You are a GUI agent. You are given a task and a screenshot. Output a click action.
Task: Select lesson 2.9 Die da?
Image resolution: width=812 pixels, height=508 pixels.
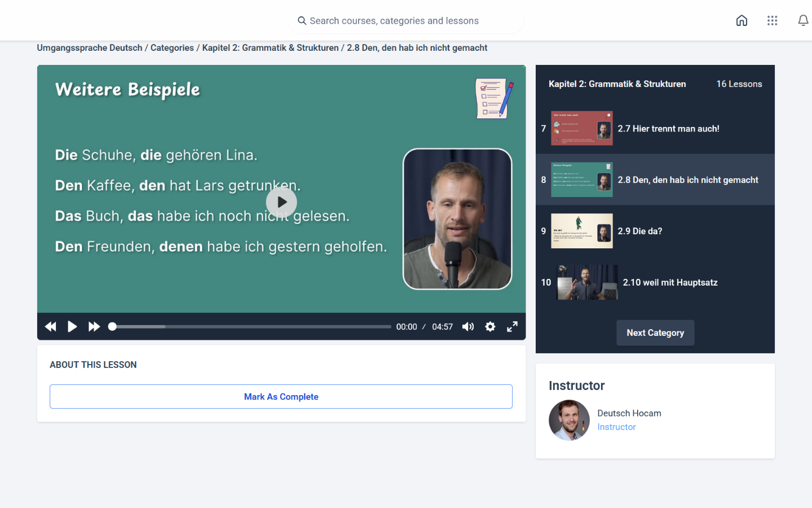[639, 231]
